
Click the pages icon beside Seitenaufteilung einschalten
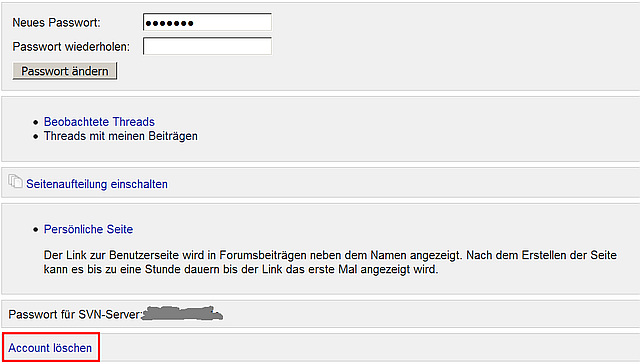click(16, 182)
